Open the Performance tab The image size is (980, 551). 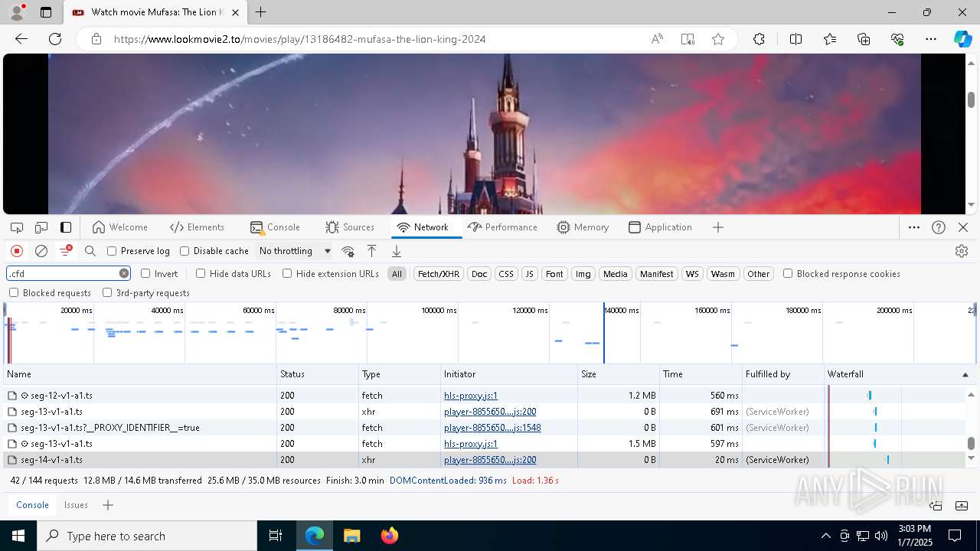tap(502, 227)
